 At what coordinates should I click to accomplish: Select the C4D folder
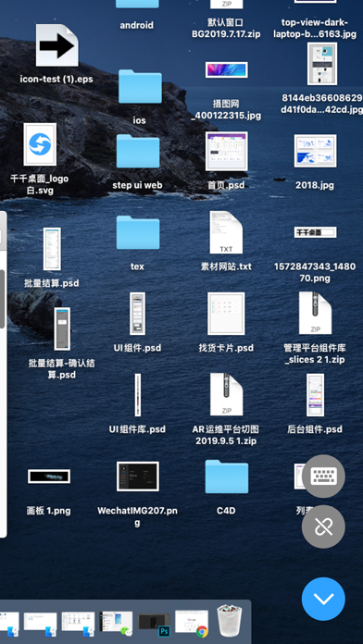[227, 477]
